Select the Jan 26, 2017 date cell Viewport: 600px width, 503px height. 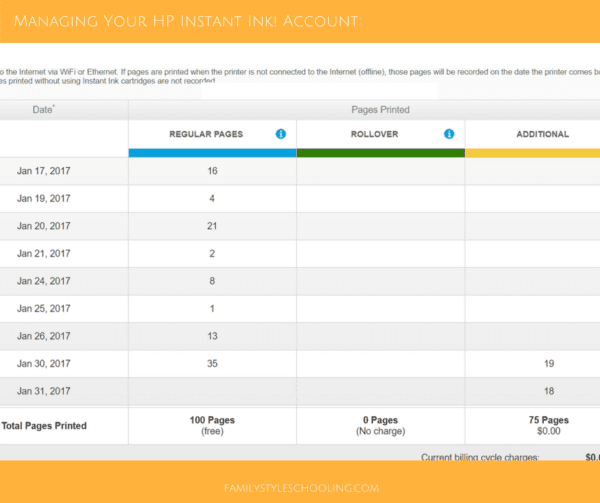point(44,336)
